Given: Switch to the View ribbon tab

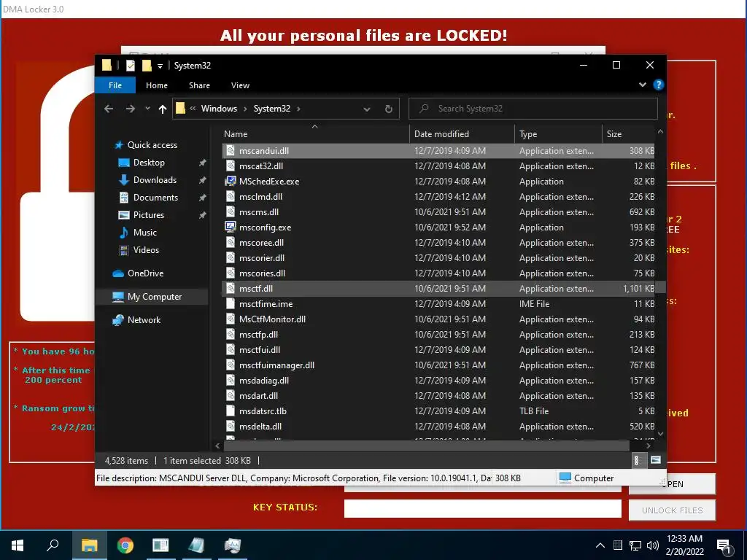Looking at the screenshot, I should (x=240, y=85).
